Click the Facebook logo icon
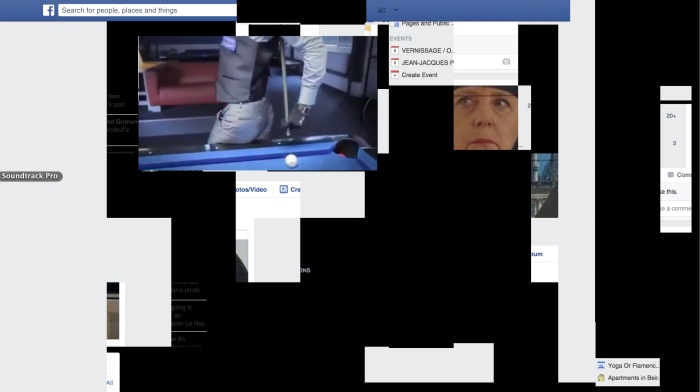The height and width of the screenshot is (392, 700). [49, 10]
